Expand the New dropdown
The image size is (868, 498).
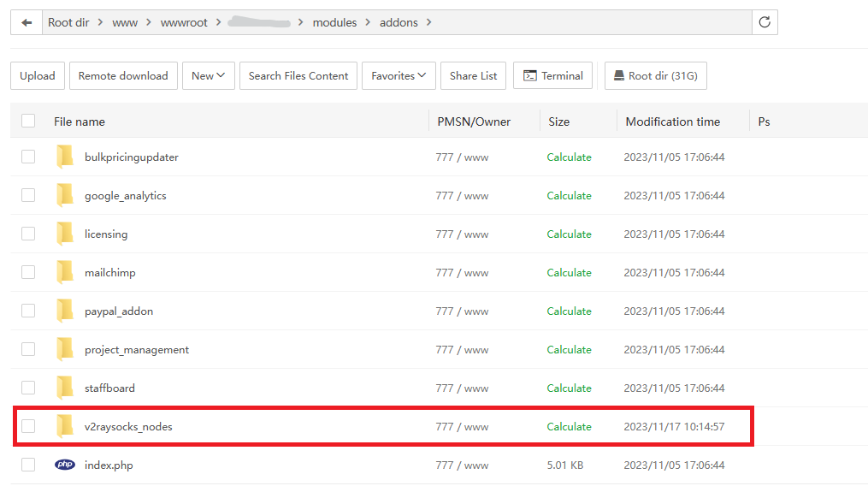[x=208, y=75]
